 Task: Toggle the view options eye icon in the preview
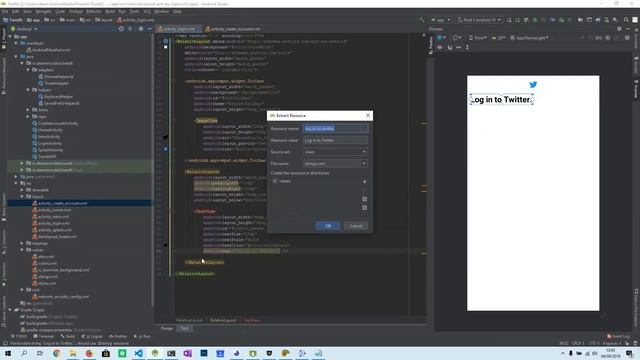[440, 47]
